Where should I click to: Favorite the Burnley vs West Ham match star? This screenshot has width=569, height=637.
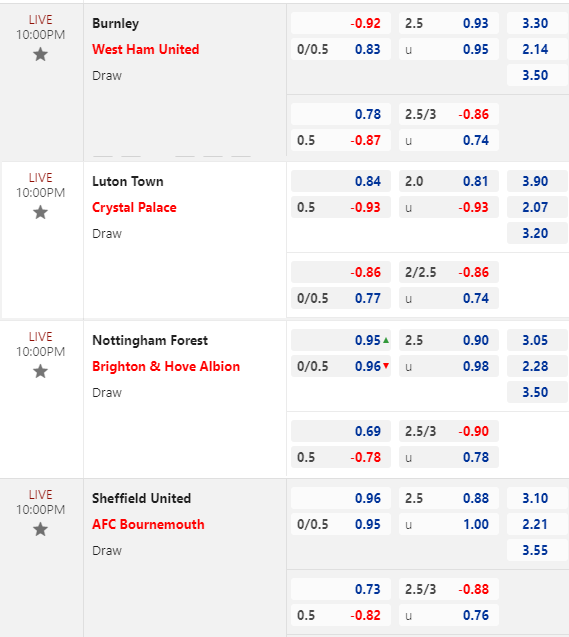40,54
